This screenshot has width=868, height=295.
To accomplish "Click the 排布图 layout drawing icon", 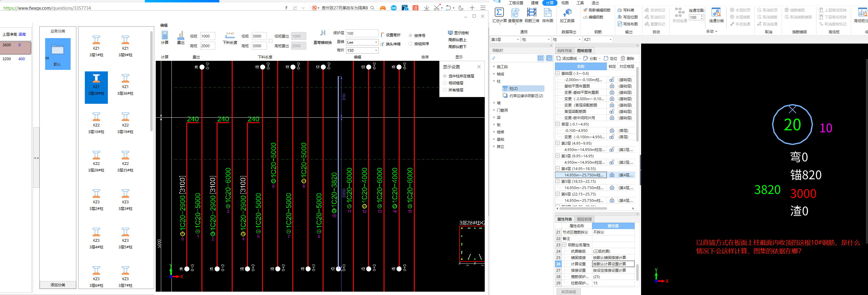I will pyautogui.click(x=547, y=12).
